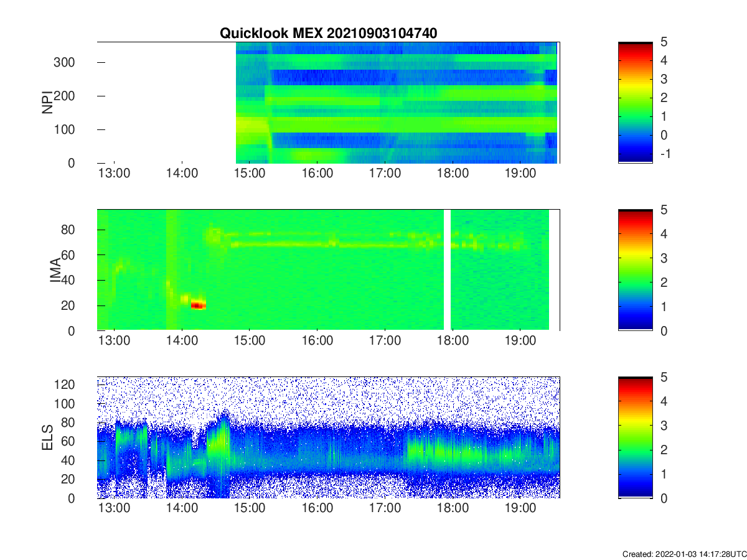747x560 pixels.
Task: Click the 13:00 time label of ELS panel
Action: (115, 510)
